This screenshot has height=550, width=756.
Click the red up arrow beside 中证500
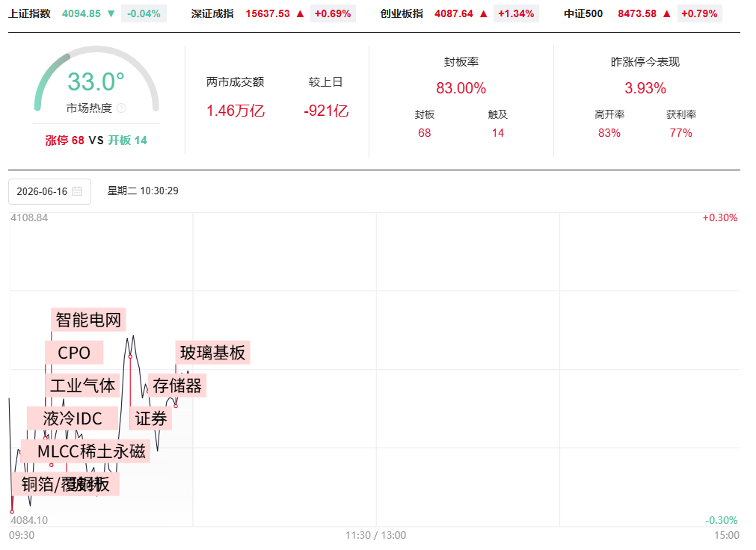pyautogui.click(x=667, y=13)
